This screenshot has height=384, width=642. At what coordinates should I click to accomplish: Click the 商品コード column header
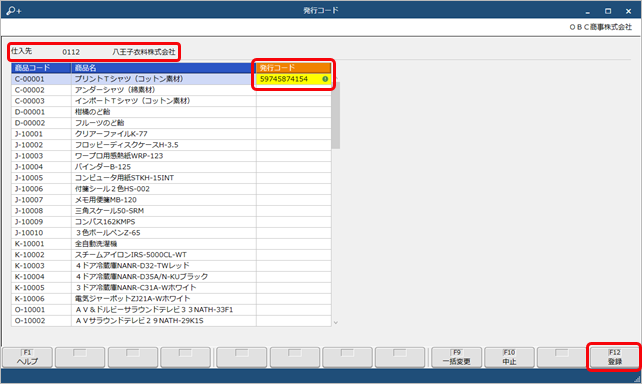(x=41, y=68)
